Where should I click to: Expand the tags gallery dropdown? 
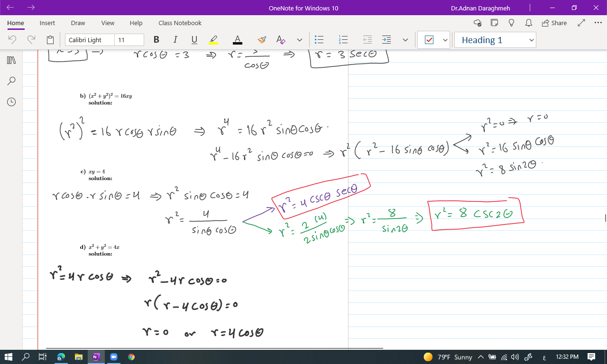445,40
